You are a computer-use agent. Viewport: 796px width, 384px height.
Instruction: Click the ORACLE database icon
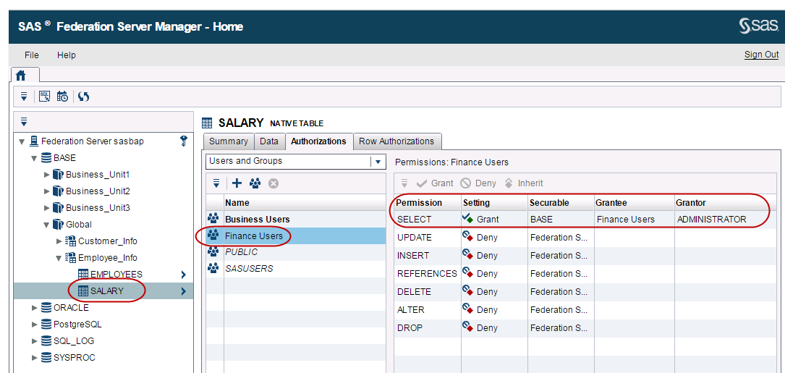coord(46,307)
